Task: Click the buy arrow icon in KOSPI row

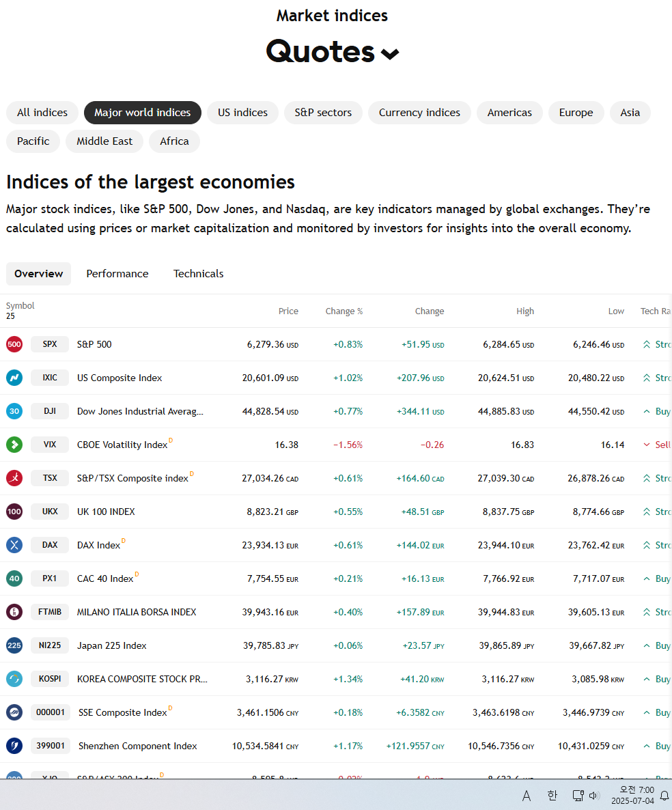Action: click(647, 679)
